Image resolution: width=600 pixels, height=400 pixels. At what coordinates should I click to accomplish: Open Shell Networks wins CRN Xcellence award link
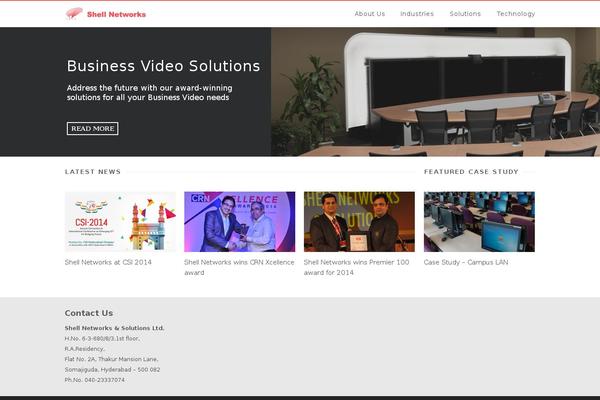(239, 267)
